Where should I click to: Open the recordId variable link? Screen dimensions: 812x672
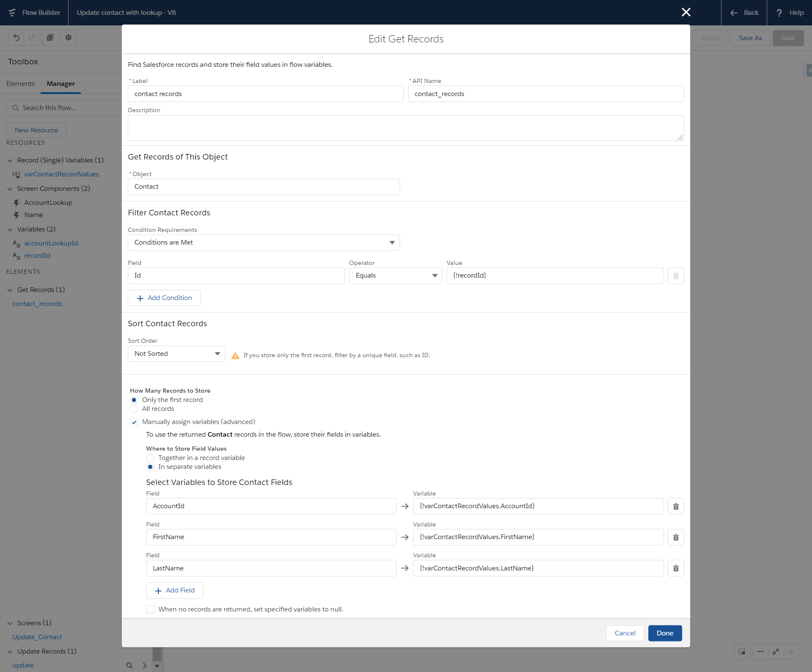[37, 256]
